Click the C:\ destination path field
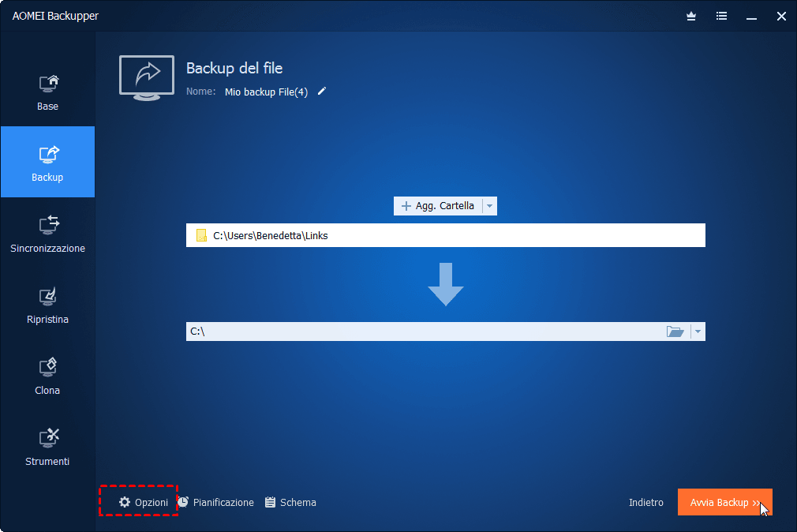 (x=425, y=332)
